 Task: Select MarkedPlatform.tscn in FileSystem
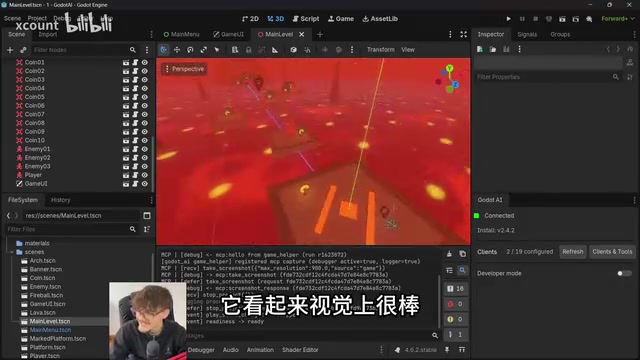pos(58,339)
